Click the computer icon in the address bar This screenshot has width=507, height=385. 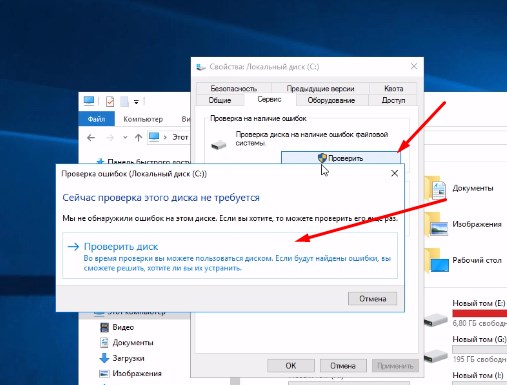(x=154, y=137)
